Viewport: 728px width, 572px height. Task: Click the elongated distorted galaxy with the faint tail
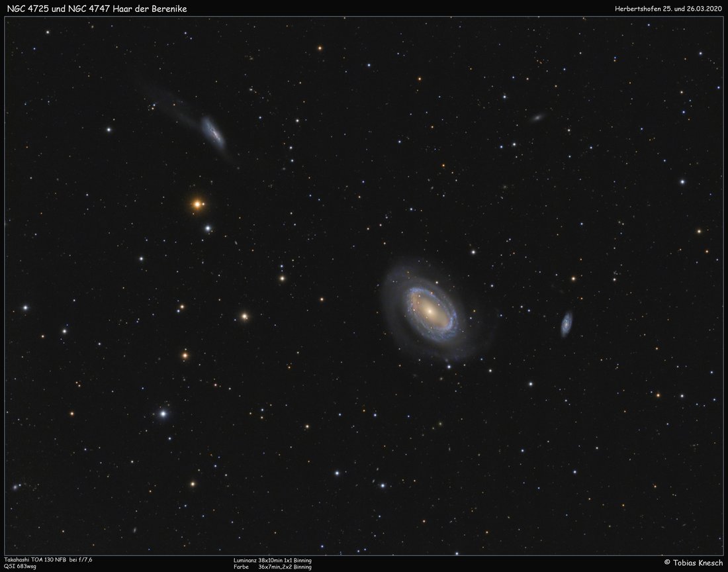pyautogui.click(x=213, y=132)
